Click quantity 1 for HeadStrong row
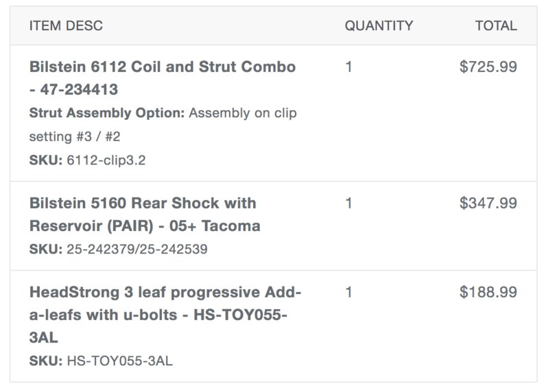 [x=348, y=292]
